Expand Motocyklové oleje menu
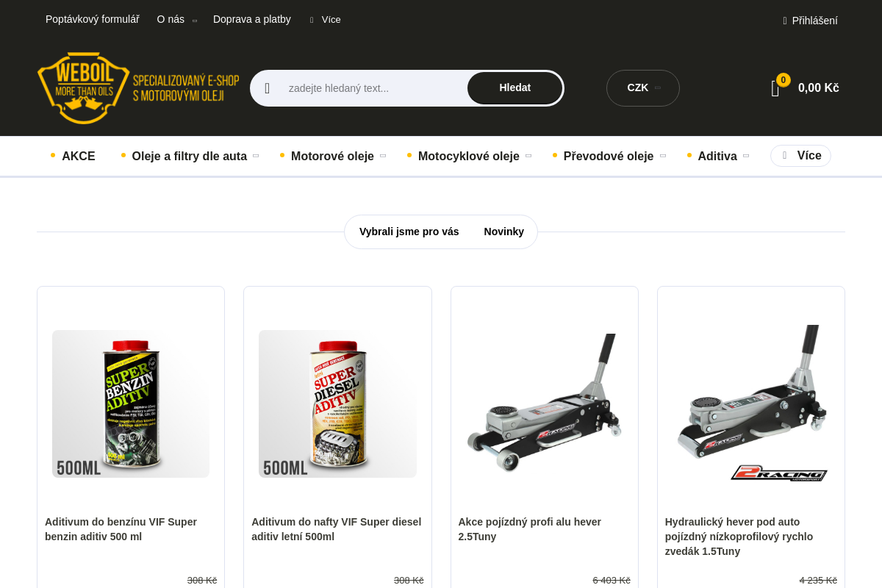The image size is (882, 588). pos(469,156)
